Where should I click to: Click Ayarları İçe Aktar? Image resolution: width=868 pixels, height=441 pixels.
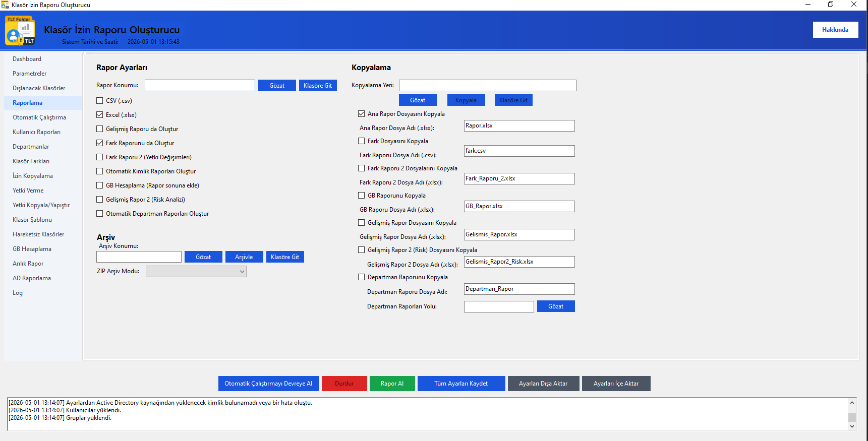coord(616,384)
